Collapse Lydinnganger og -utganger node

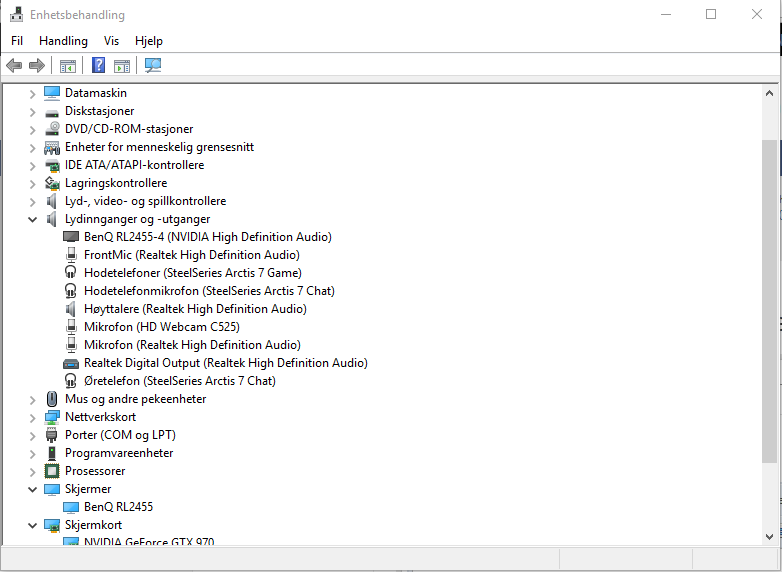[32, 219]
